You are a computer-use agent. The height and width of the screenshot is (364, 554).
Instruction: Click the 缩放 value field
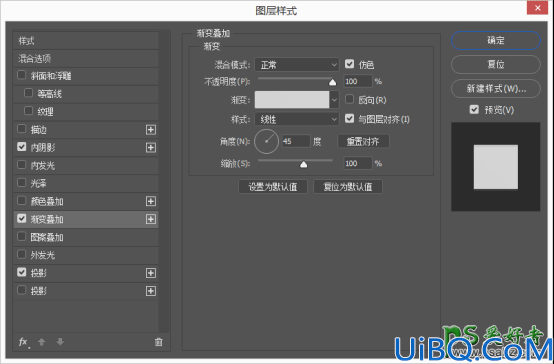click(x=358, y=163)
